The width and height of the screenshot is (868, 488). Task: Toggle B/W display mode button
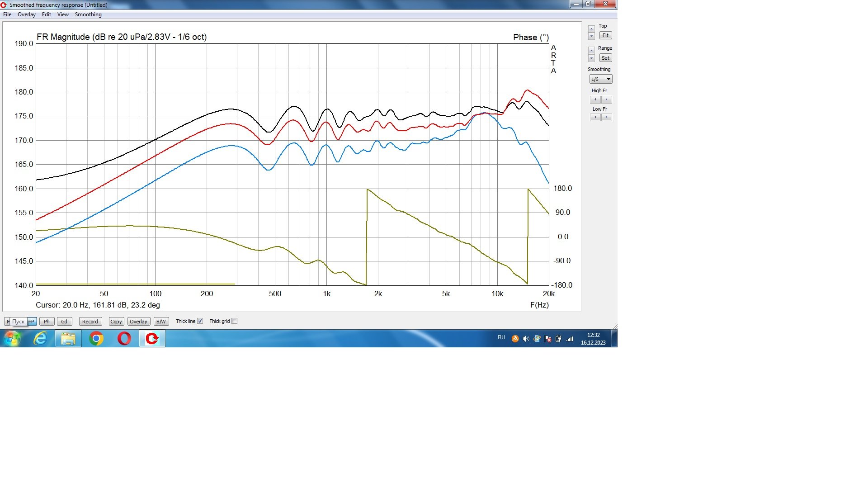(161, 322)
